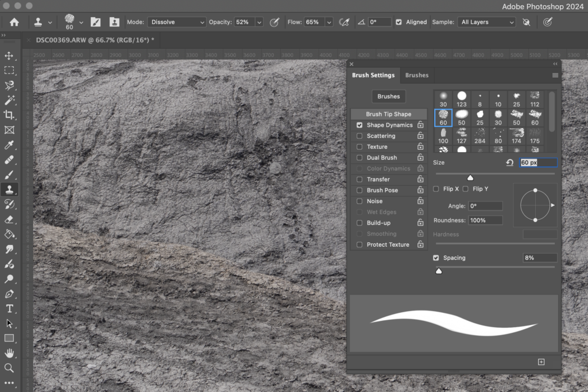The width and height of the screenshot is (588, 392).
Task: Select the Polygonal Lasso tool
Action: (9, 86)
